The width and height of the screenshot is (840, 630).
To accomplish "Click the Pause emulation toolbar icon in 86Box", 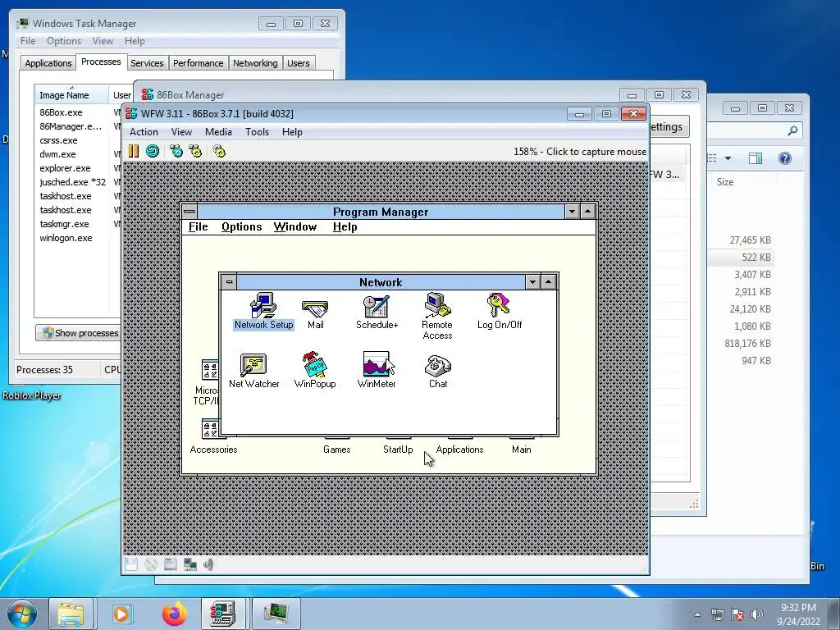I will click(x=134, y=151).
